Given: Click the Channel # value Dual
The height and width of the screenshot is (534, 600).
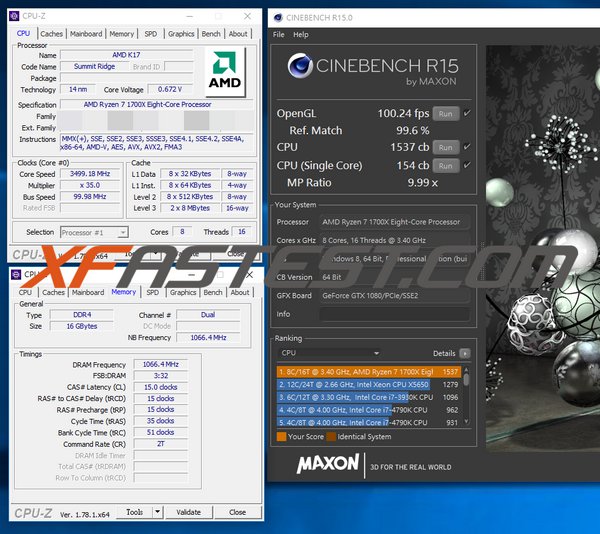Looking at the screenshot, I should 208,314.
